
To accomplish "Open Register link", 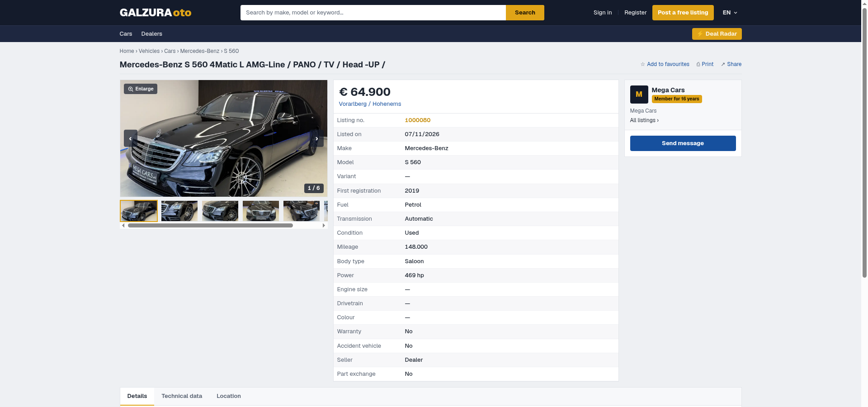I will (635, 13).
